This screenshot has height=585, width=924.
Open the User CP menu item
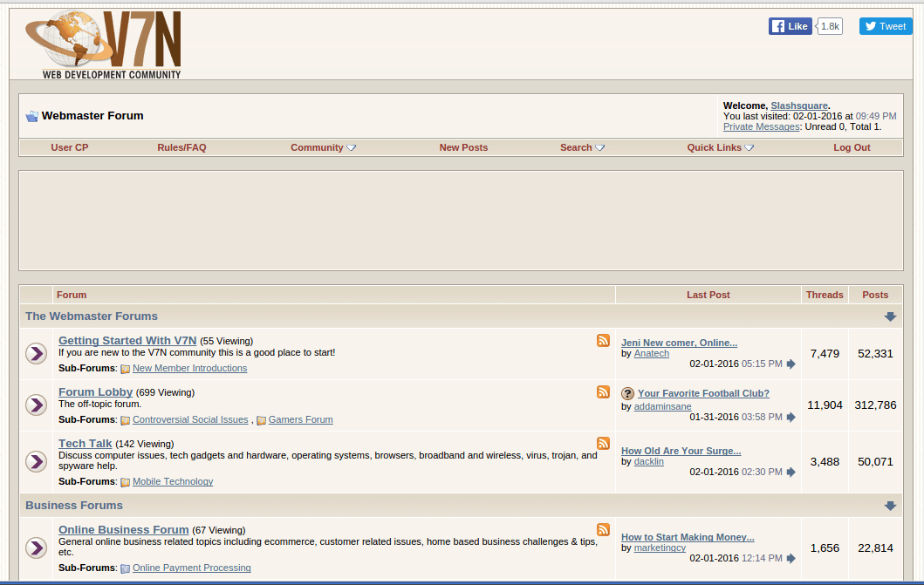coord(70,147)
